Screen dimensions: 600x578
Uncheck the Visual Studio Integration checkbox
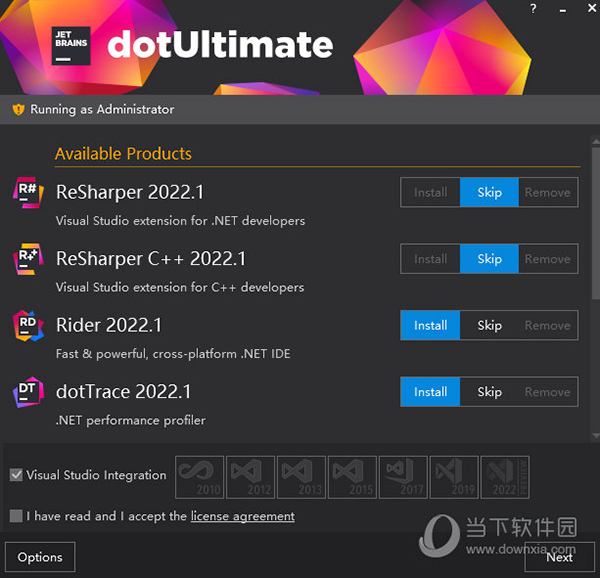(16, 475)
